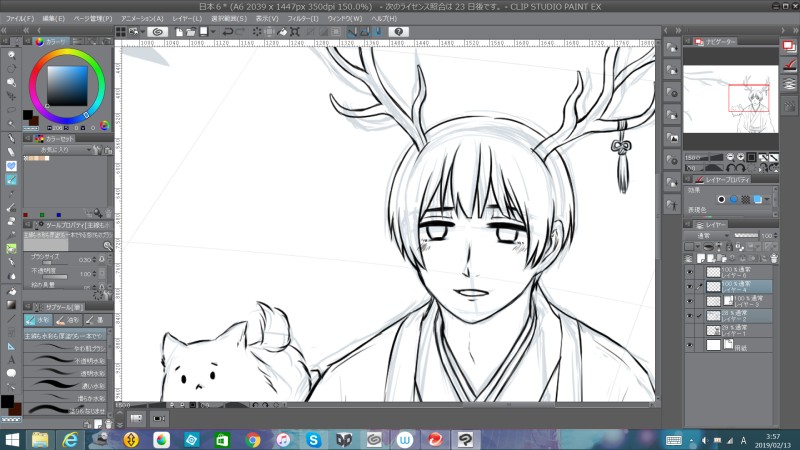Select 不透明水彩 brush in sub tool list
This screenshot has width=800, height=450.
[65, 360]
